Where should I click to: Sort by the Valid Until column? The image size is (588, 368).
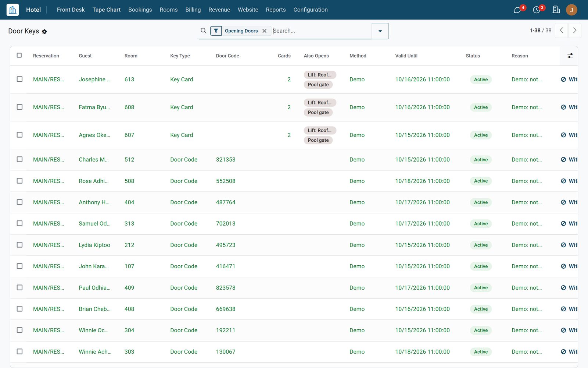click(406, 56)
